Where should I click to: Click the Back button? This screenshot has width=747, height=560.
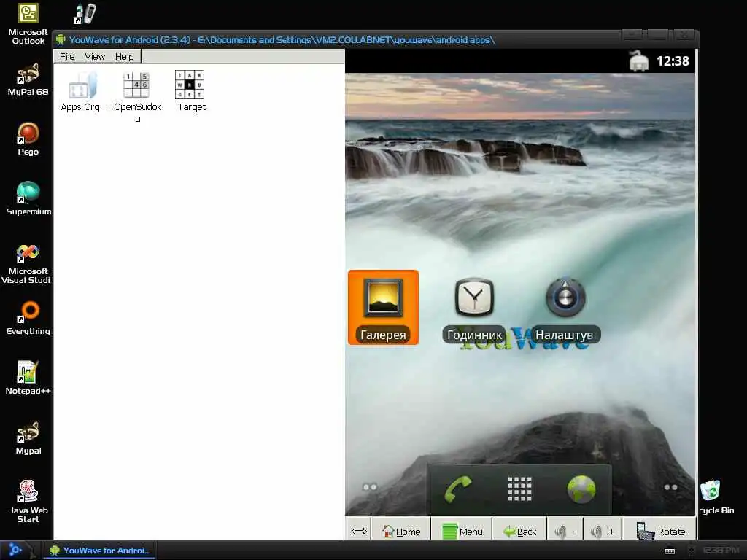[519, 532]
